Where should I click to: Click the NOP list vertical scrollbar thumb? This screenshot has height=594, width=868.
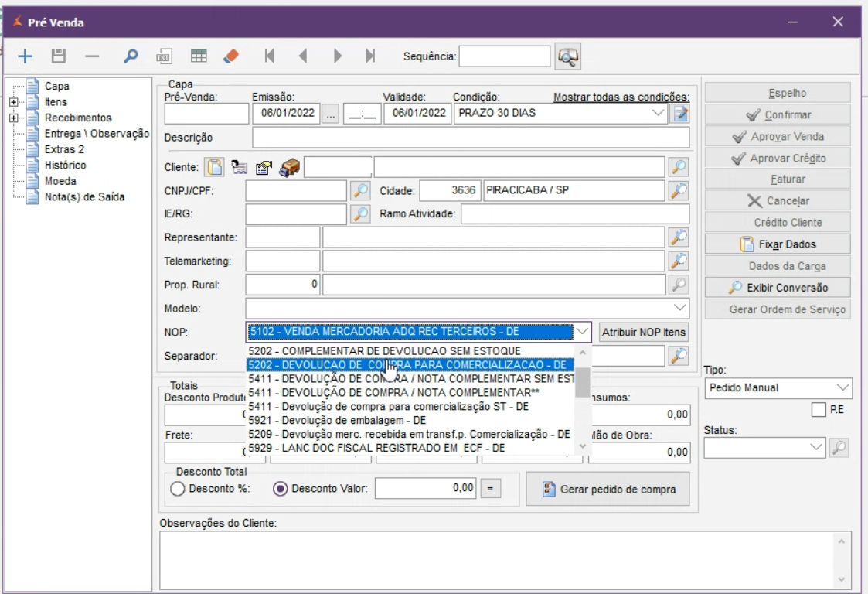point(584,381)
